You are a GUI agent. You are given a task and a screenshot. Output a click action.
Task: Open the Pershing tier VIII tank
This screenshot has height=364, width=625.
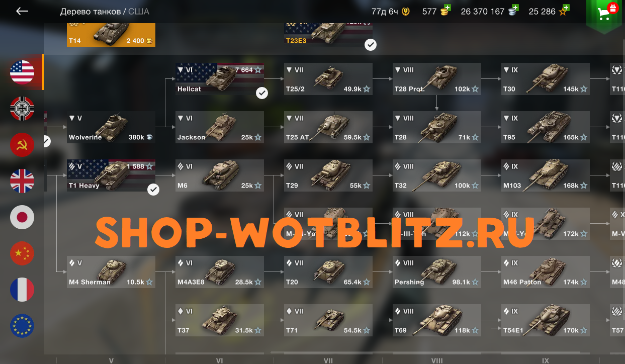pyautogui.click(x=437, y=272)
